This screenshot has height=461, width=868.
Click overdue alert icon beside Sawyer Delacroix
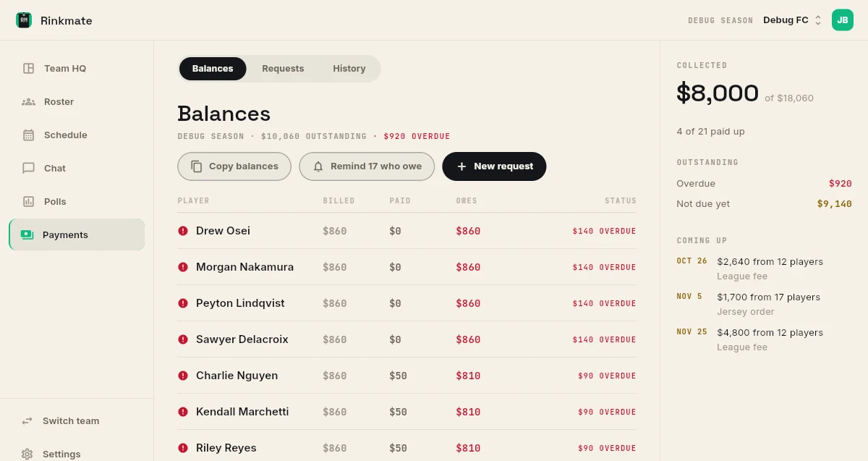tap(183, 339)
